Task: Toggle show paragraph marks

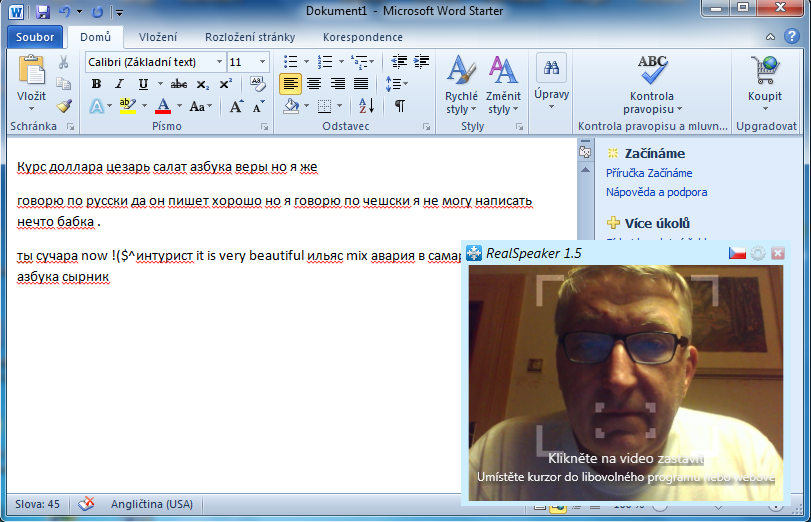Action: [400, 107]
